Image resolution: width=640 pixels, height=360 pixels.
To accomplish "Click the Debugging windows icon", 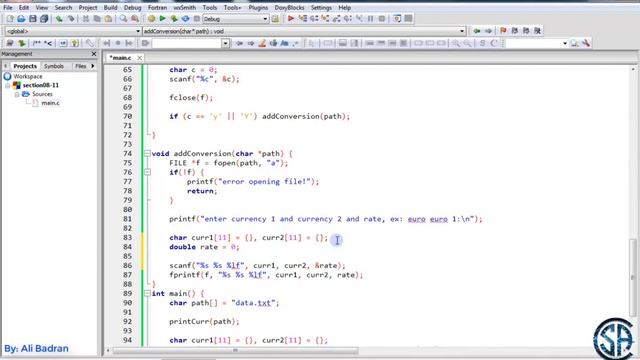I will click(397, 19).
